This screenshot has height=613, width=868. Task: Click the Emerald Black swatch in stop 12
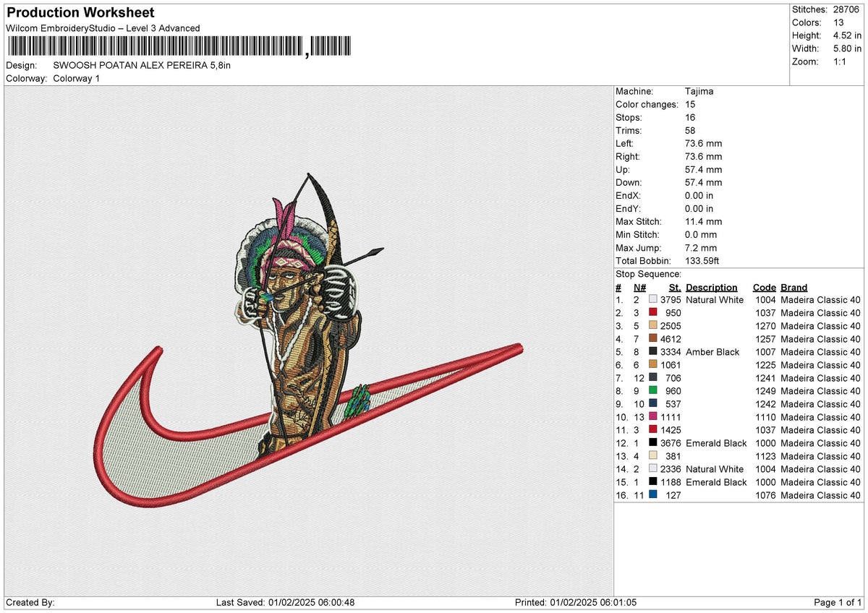[653, 442]
